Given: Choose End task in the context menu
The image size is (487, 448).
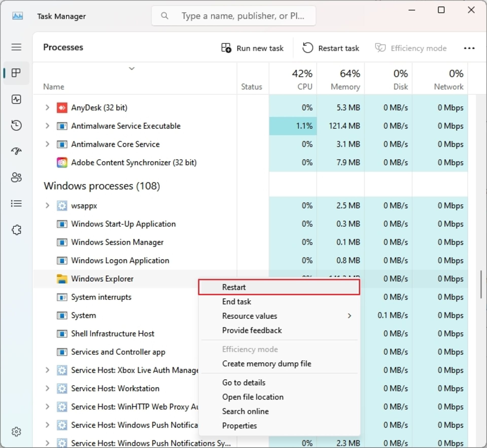Looking at the screenshot, I should click(x=279, y=302).
